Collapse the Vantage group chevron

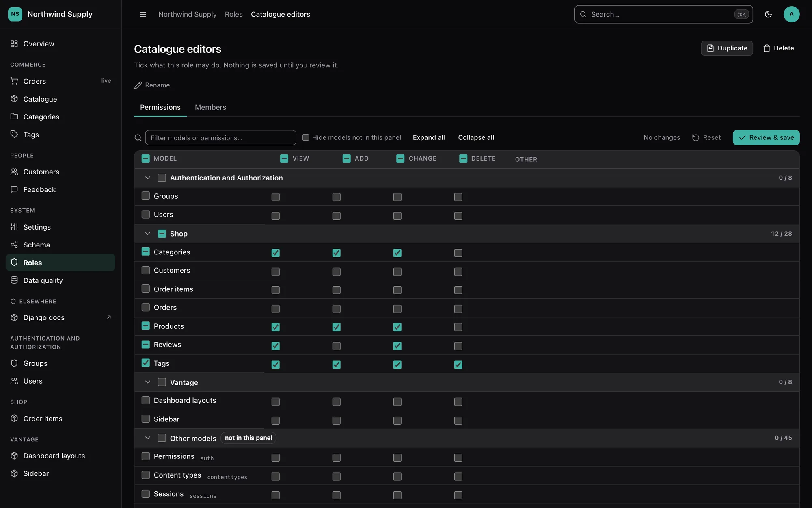click(148, 382)
